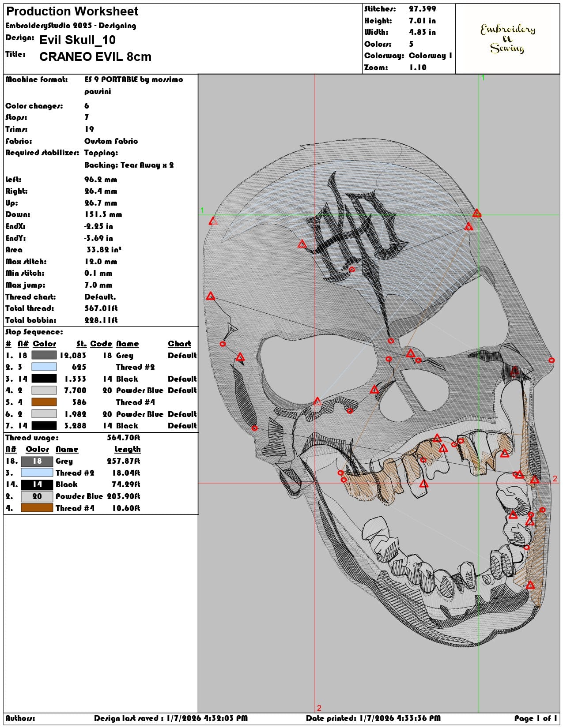563x728 pixels.
Task: Click the brown Thread #4 swatch in Thread usage
Action: [x=37, y=508]
